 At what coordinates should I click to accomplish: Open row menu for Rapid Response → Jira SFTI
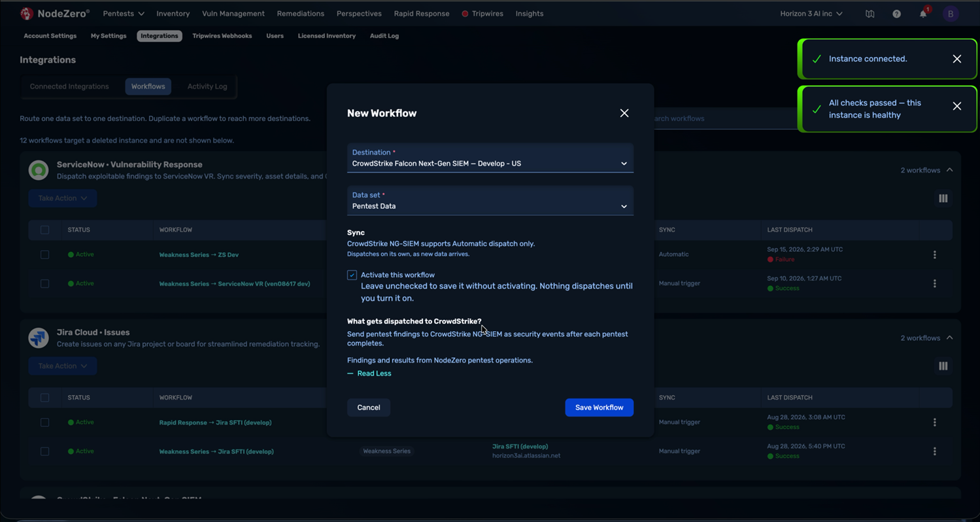point(934,423)
